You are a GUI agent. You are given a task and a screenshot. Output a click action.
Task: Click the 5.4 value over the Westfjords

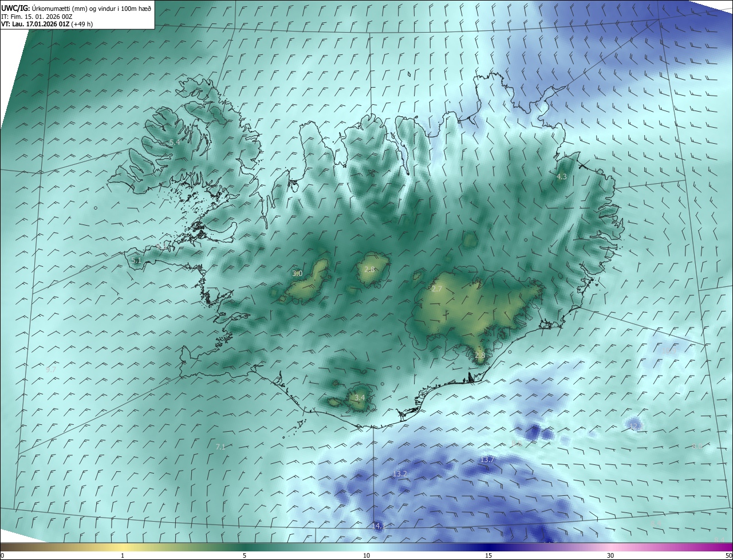[x=175, y=142]
